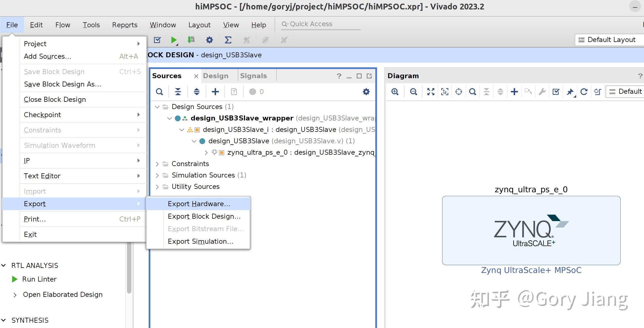
Task: Select the wrench customization icon in Diagram toolbar
Action: (x=542, y=92)
